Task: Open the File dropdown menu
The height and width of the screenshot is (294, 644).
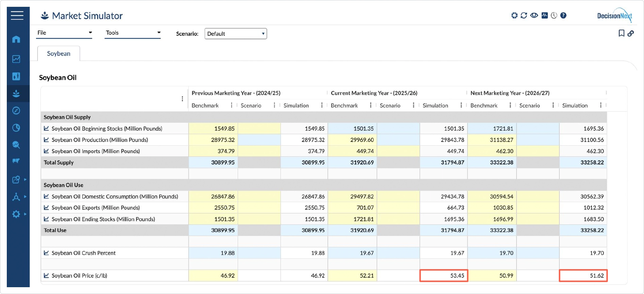Action: point(64,33)
